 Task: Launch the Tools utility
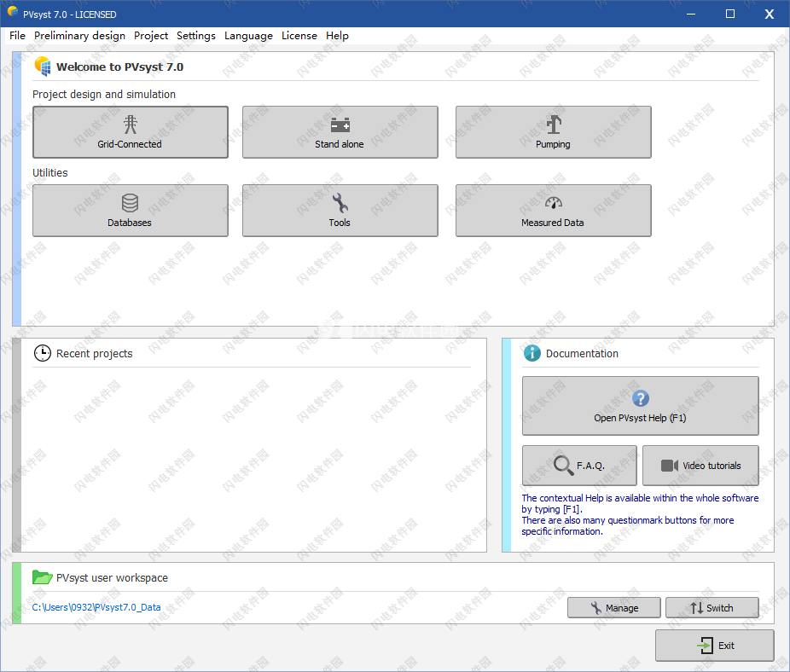tap(340, 211)
